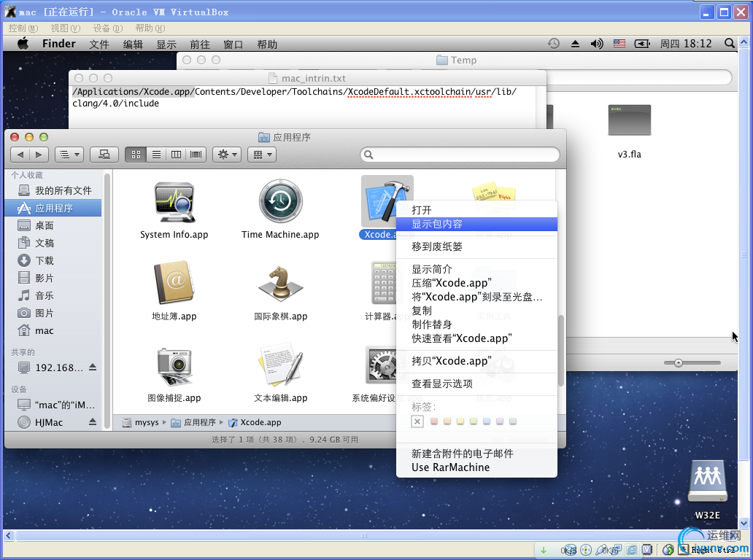Choose 显示包内容 from the context menu

477,224
